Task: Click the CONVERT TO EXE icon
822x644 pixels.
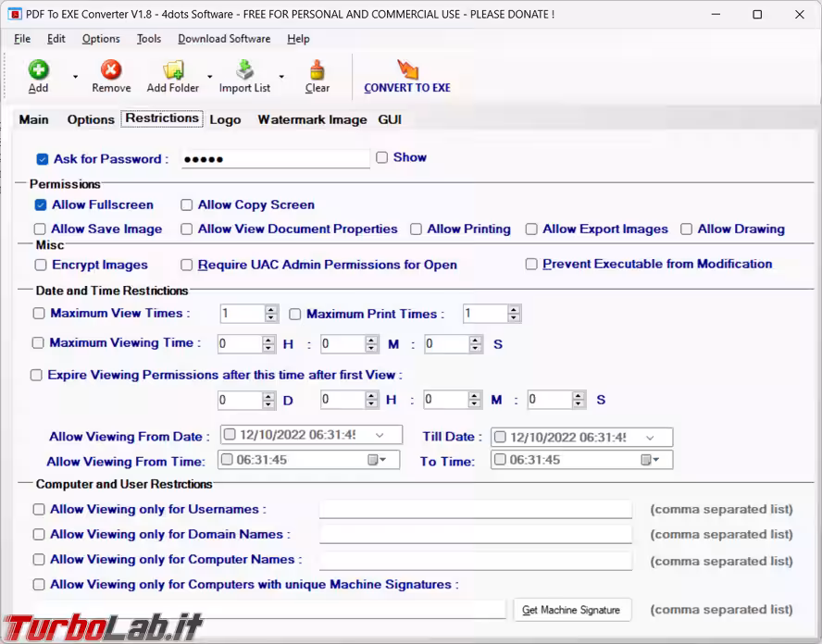Action: [407, 69]
